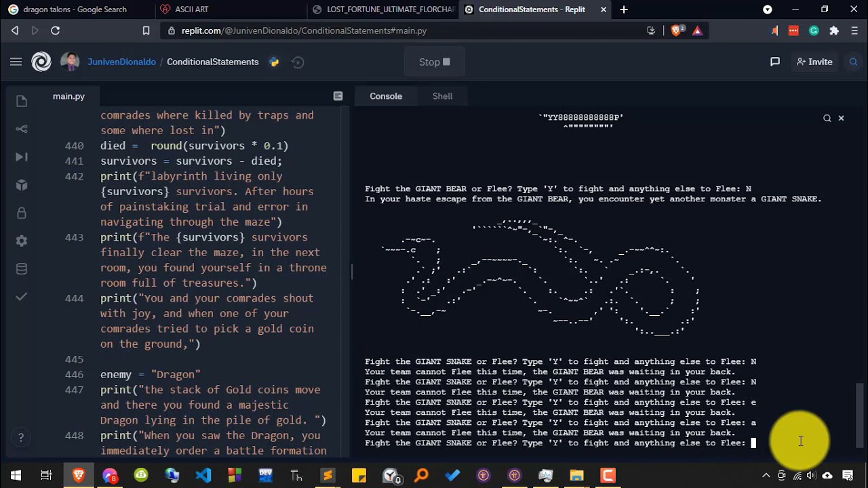
Task: Open the Replit hamburger menu
Action: point(16,62)
